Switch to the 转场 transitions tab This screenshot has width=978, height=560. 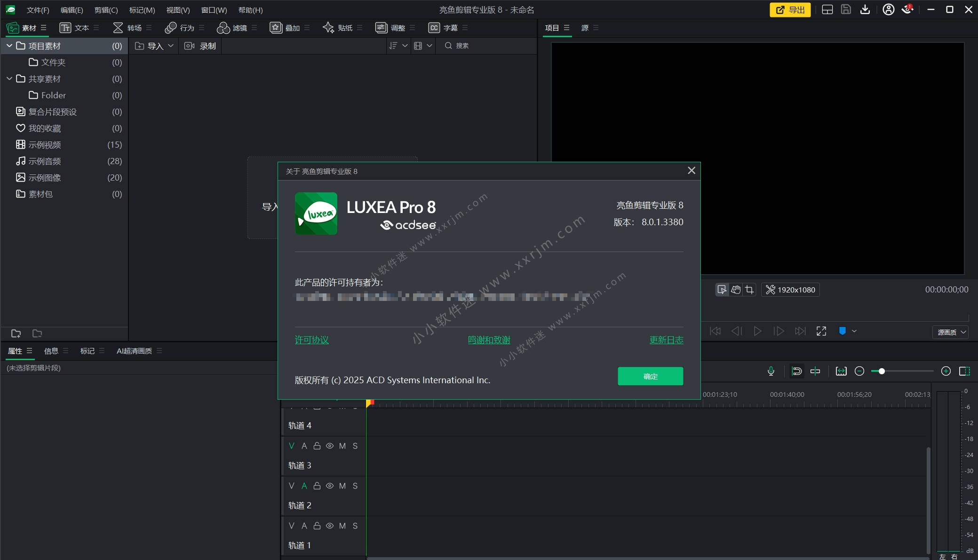(127, 28)
